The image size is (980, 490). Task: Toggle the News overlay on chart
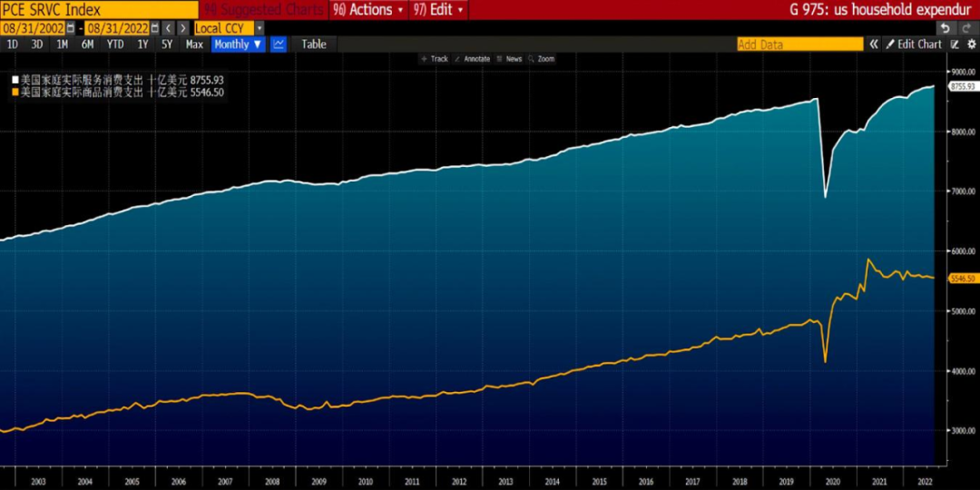click(x=509, y=59)
